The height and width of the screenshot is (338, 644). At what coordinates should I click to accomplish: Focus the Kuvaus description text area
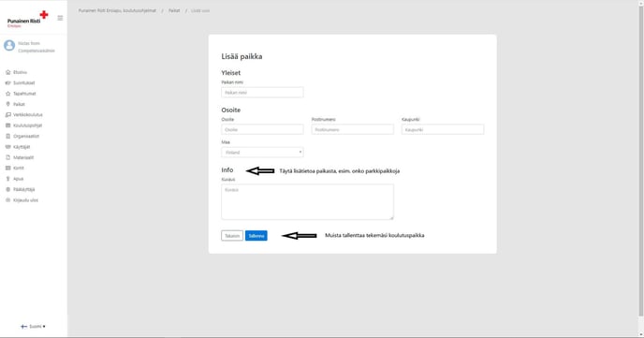307,201
